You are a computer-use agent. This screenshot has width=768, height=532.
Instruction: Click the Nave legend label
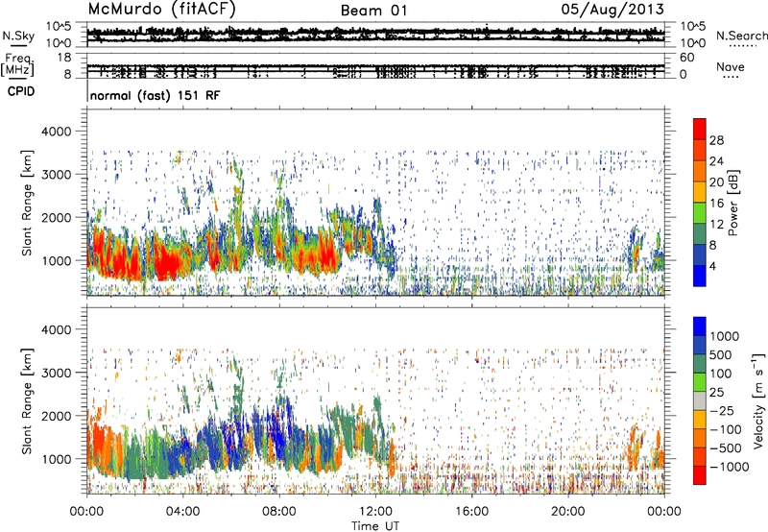click(731, 66)
